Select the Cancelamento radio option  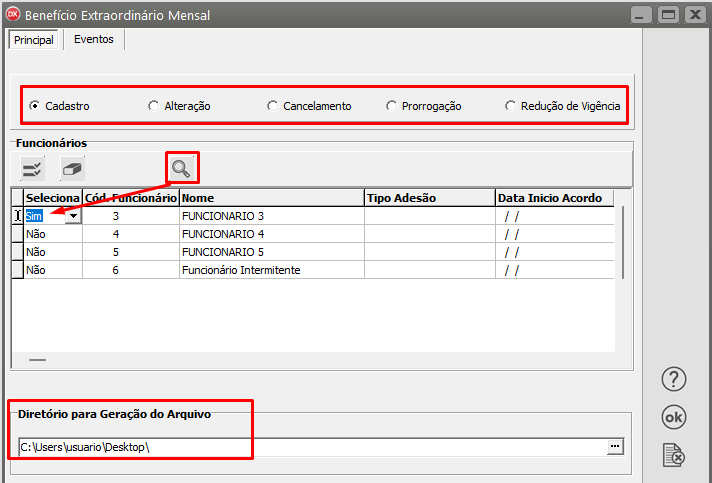pos(272,106)
